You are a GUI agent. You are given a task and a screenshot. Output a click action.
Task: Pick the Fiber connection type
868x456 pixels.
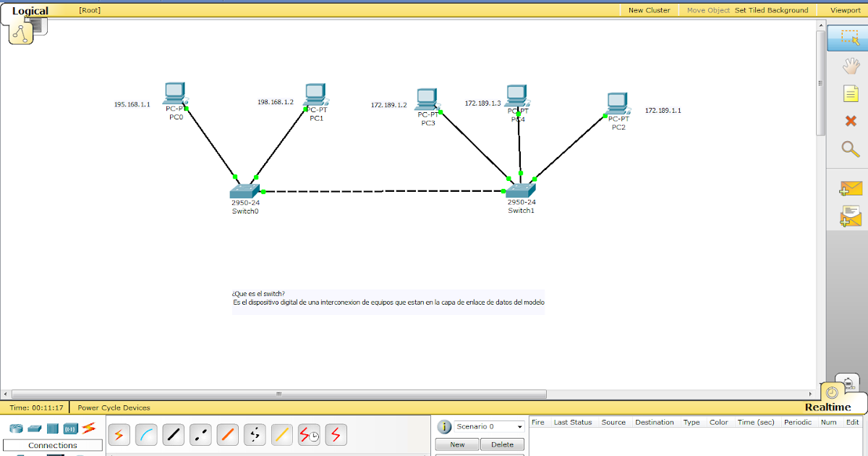click(227, 434)
